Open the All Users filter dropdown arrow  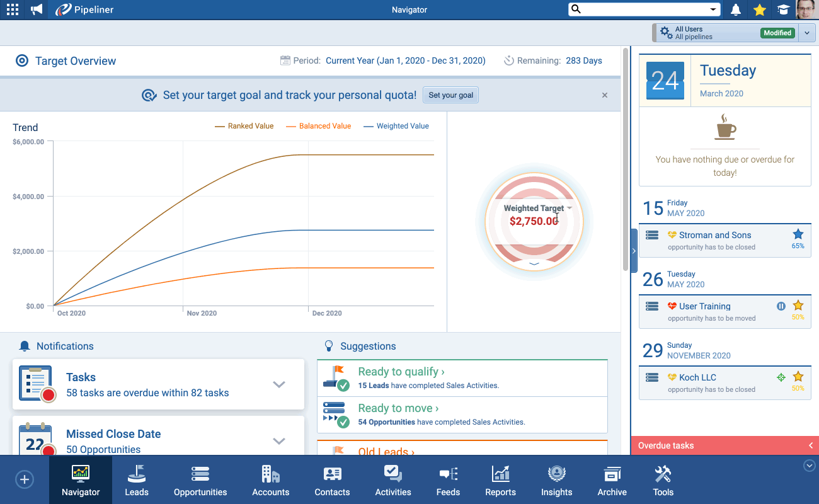[806, 33]
